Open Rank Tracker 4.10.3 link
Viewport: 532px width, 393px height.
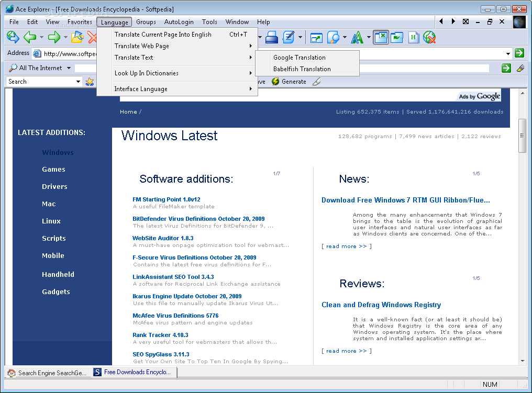point(160,335)
